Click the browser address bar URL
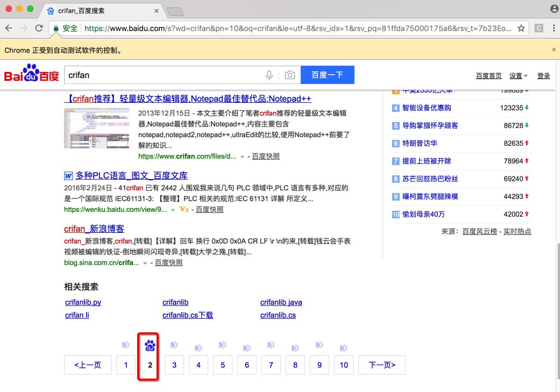The height and width of the screenshot is (392, 560). (x=298, y=28)
